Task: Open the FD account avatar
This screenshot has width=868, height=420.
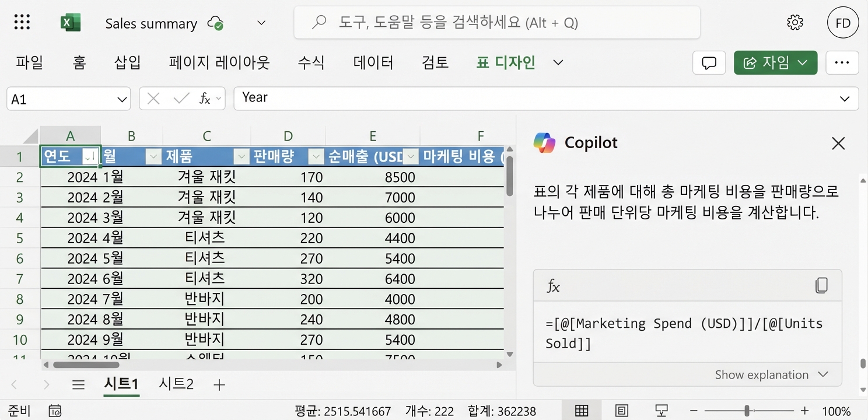Action: (x=843, y=23)
